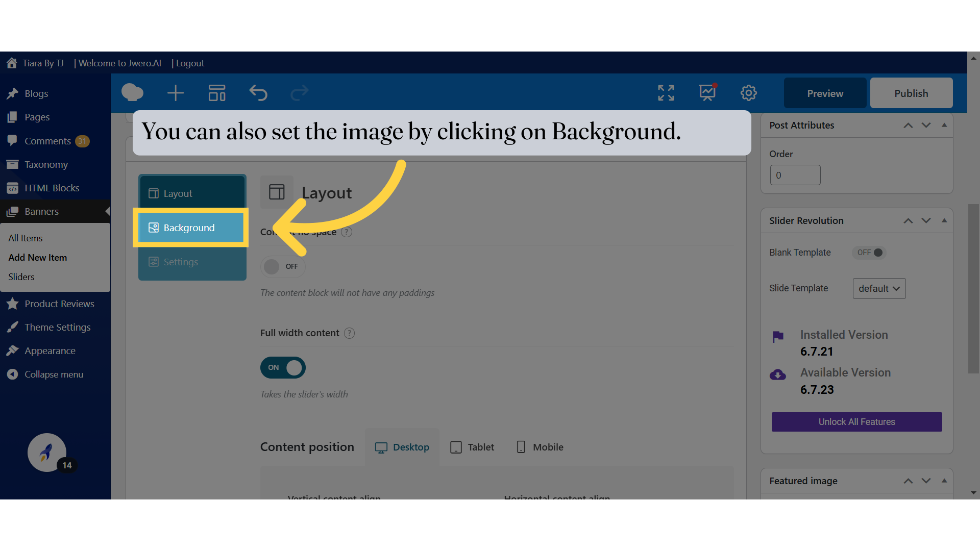
Task: Select the Desktop content position tab
Action: coord(402,447)
